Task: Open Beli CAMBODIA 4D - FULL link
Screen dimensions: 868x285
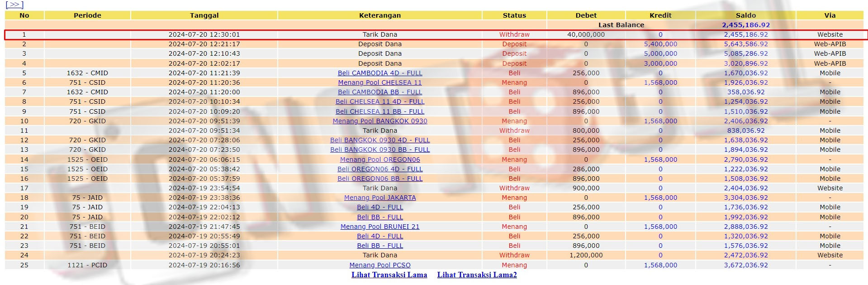Action: tap(379, 73)
